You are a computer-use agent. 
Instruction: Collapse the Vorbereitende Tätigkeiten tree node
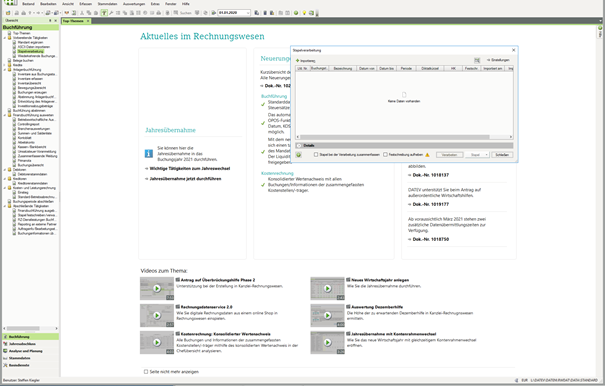tap(5, 38)
